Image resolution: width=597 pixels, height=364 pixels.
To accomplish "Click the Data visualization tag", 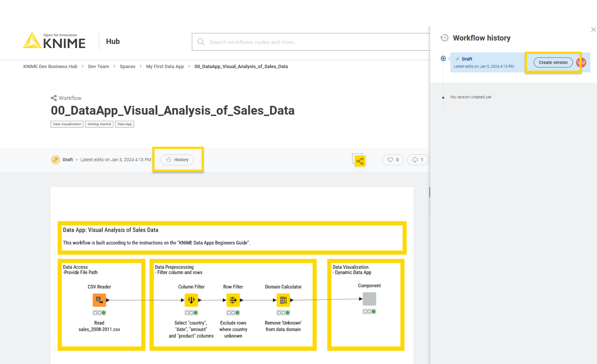I will 67,124.
